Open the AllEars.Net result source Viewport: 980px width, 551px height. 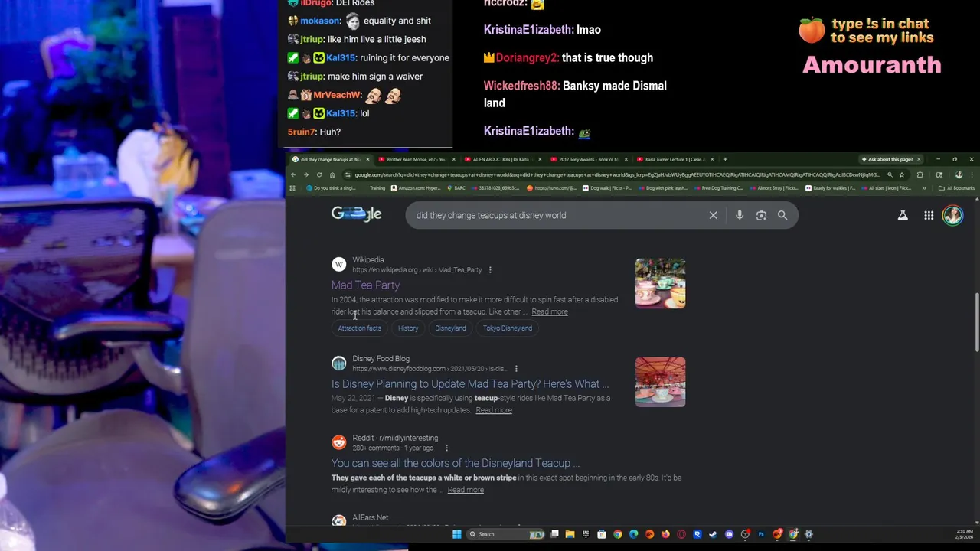370,518
